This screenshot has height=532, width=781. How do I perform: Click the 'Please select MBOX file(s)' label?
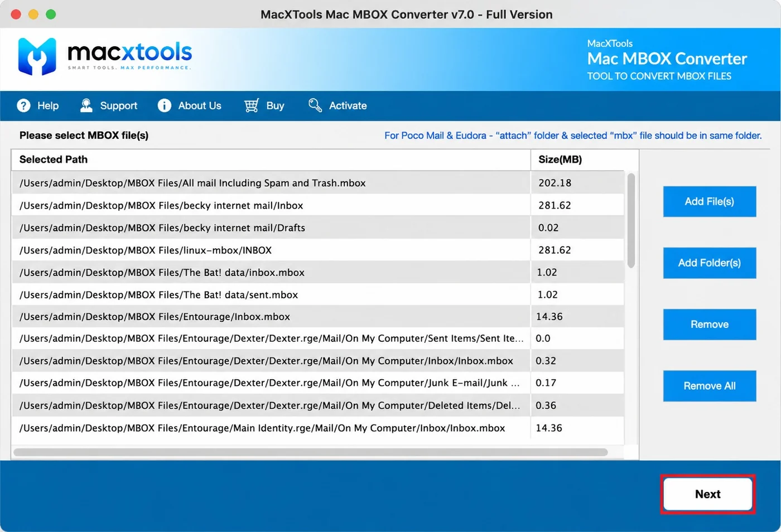(x=84, y=136)
